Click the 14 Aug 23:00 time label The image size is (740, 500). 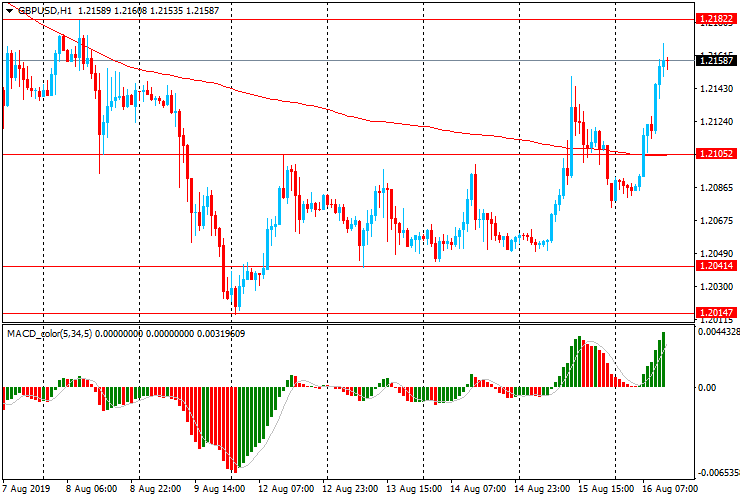(542, 489)
